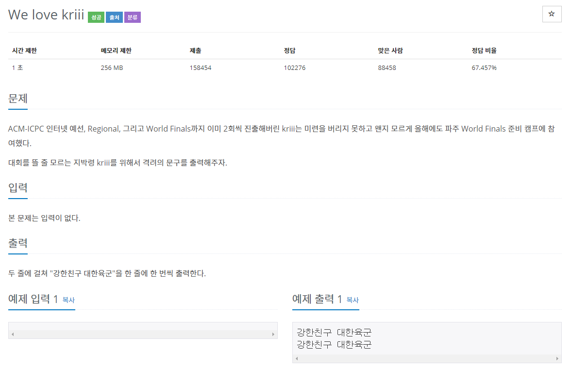Screen dimensions: 588x370
Task: Click the 시간 제한 column header
Action: coord(24,50)
